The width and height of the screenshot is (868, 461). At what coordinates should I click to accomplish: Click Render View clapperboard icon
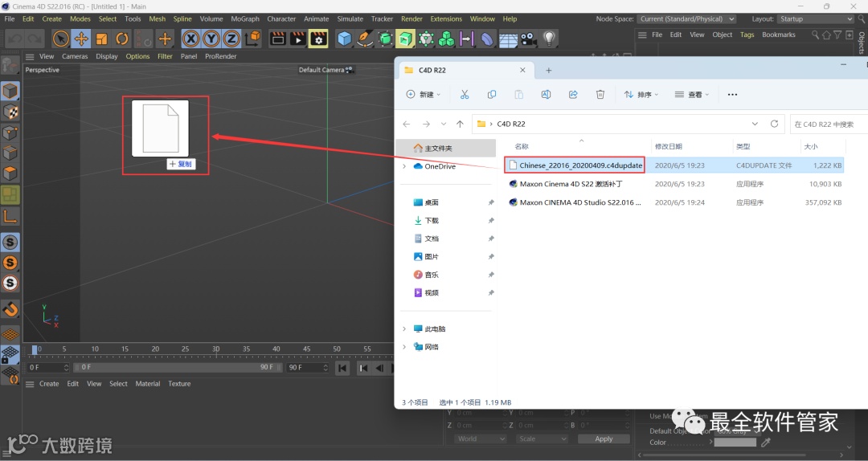[278, 39]
